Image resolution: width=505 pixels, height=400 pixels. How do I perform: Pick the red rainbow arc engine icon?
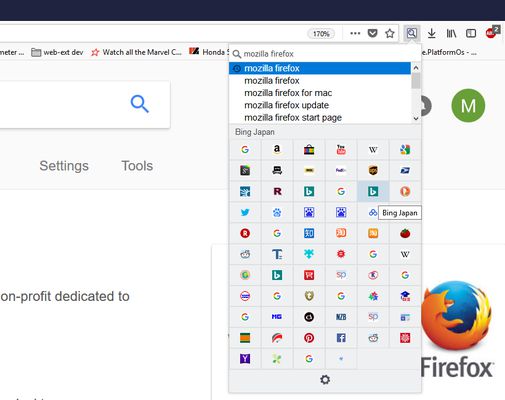tap(277, 338)
